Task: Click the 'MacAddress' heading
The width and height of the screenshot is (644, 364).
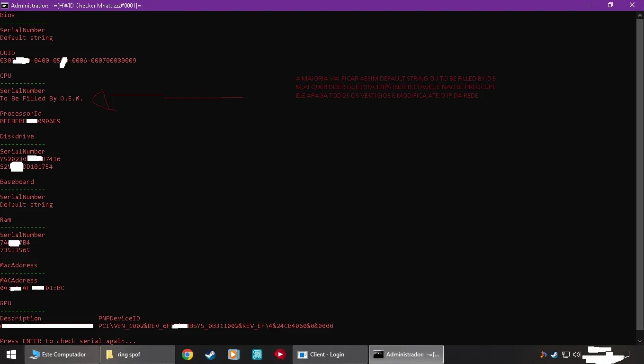Action: (19, 265)
